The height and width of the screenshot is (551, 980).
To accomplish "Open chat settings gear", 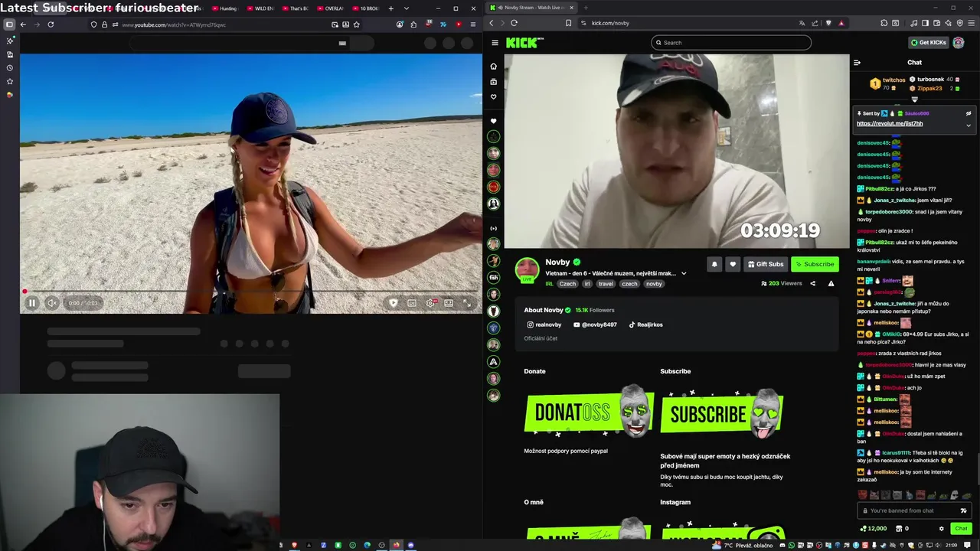I will [x=942, y=528].
